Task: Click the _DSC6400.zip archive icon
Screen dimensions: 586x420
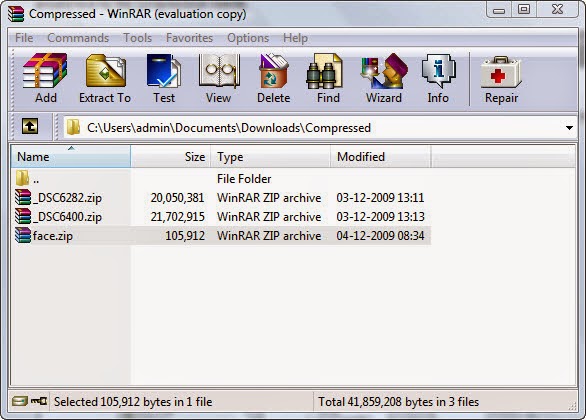Action: (23, 216)
